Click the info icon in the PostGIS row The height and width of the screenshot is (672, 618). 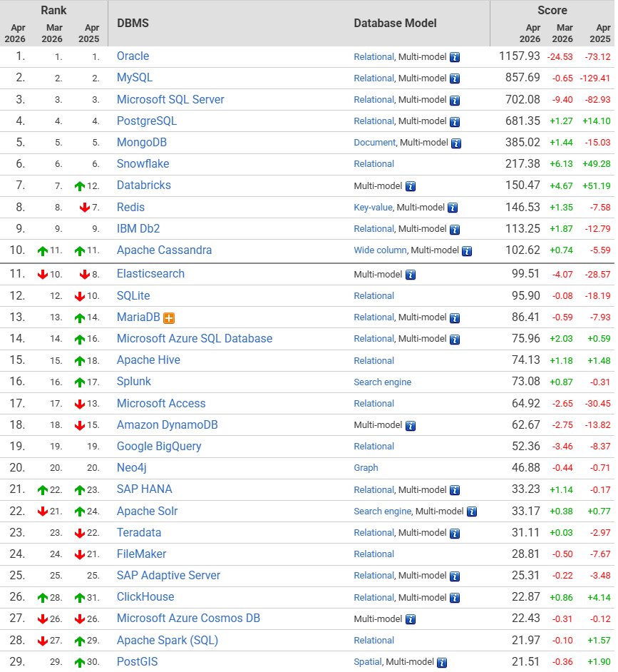[442, 663]
